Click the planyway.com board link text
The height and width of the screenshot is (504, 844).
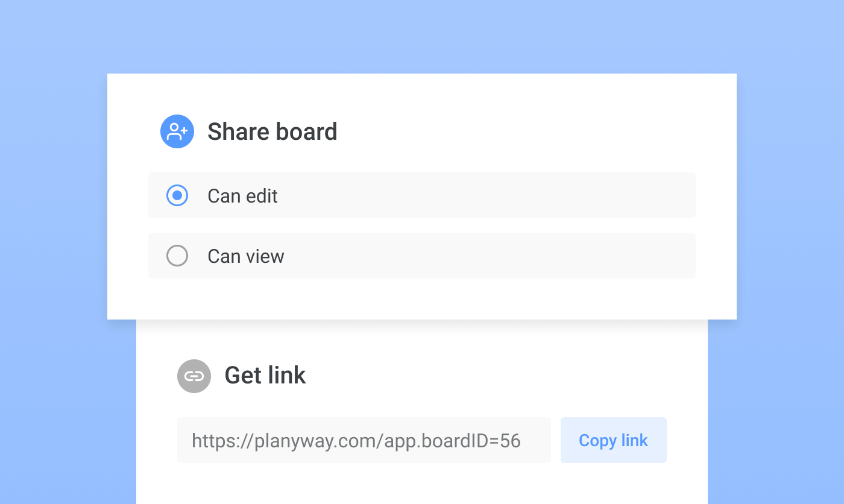coord(356,440)
